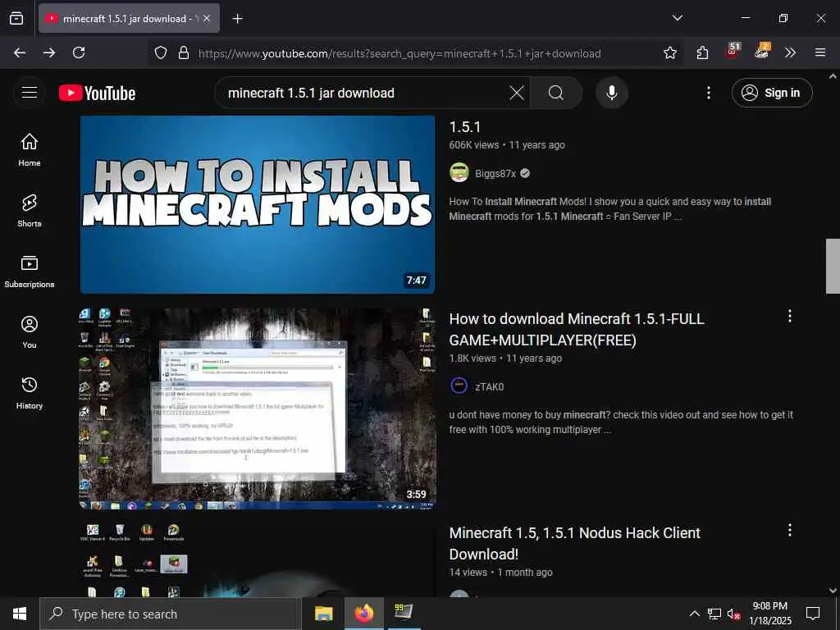The image size is (840, 630).
Task: Bookmark this page with star
Action: click(669, 52)
